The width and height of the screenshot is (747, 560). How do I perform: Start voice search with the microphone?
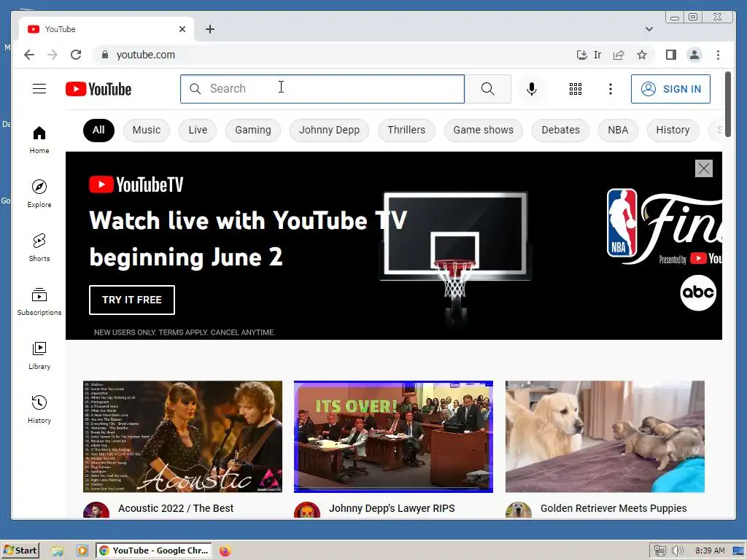(532, 88)
